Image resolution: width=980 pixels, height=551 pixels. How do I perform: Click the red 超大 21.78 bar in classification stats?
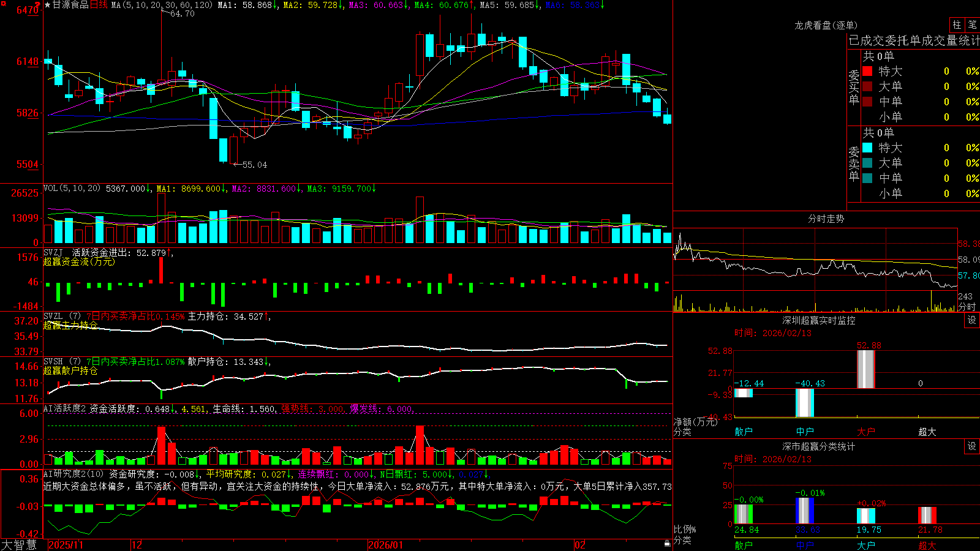point(927,515)
